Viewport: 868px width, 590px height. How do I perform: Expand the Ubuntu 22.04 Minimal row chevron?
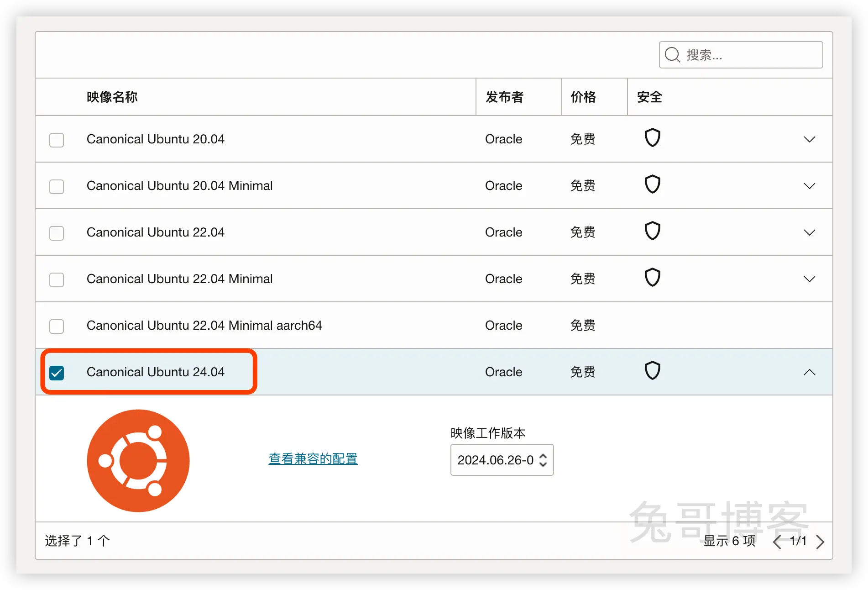tap(809, 279)
